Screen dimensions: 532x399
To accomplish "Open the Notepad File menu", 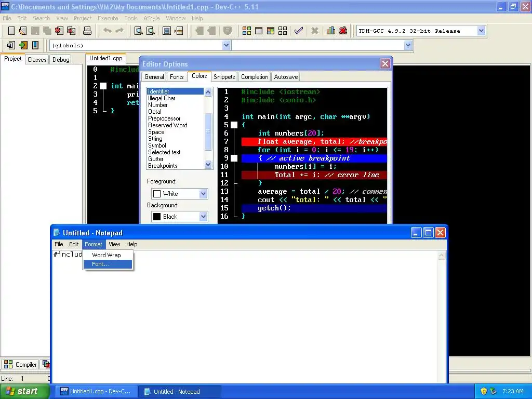I will tap(59, 244).
